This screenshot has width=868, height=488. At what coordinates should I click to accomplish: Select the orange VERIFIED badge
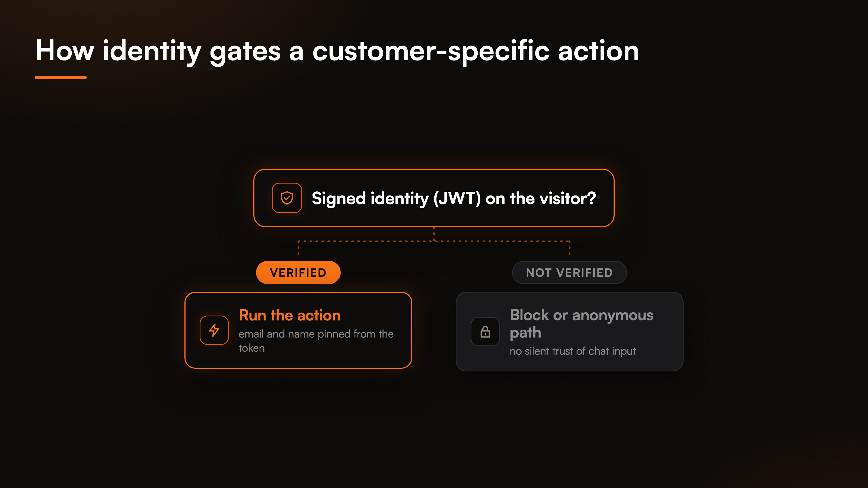tap(298, 272)
